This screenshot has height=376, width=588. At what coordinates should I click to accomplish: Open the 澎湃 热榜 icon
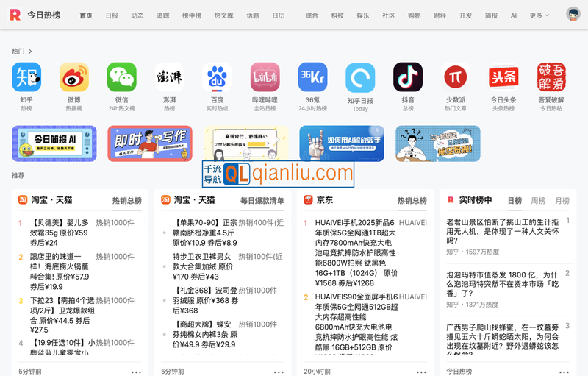point(169,77)
